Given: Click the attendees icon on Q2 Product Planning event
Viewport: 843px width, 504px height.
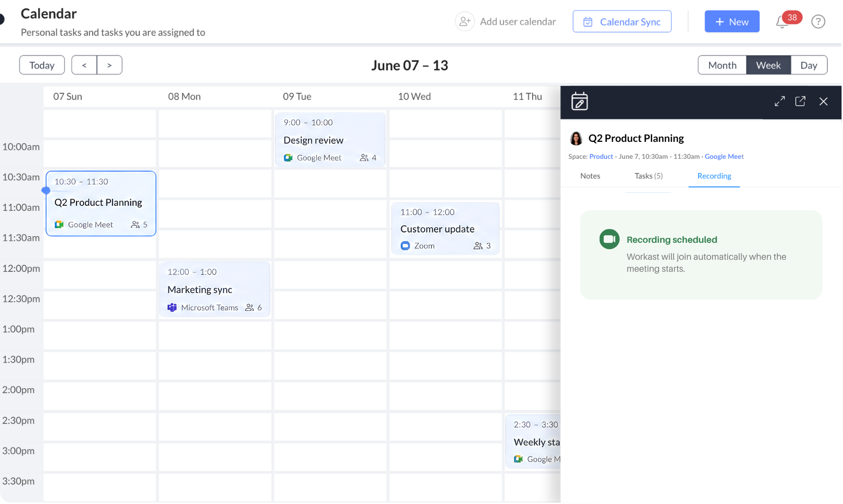Looking at the screenshot, I should (135, 225).
